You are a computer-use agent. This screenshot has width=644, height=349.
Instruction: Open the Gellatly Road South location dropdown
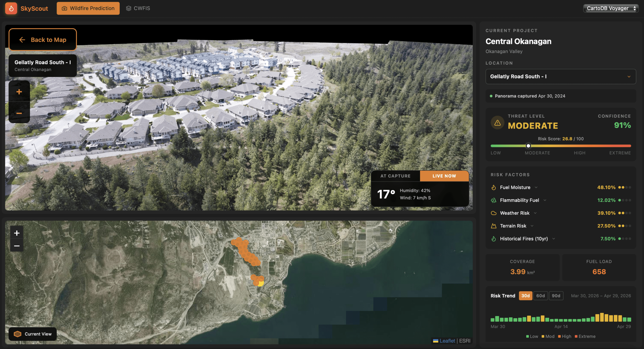pyautogui.click(x=560, y=76)
